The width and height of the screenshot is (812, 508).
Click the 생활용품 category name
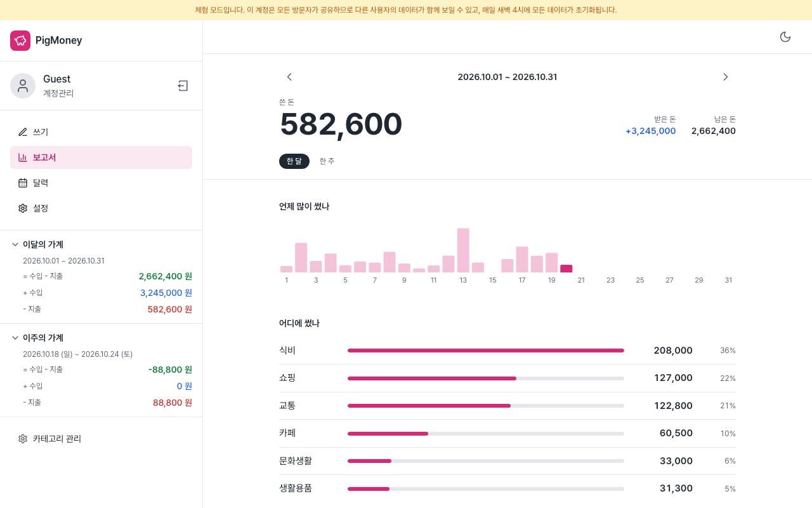(296, 488)
